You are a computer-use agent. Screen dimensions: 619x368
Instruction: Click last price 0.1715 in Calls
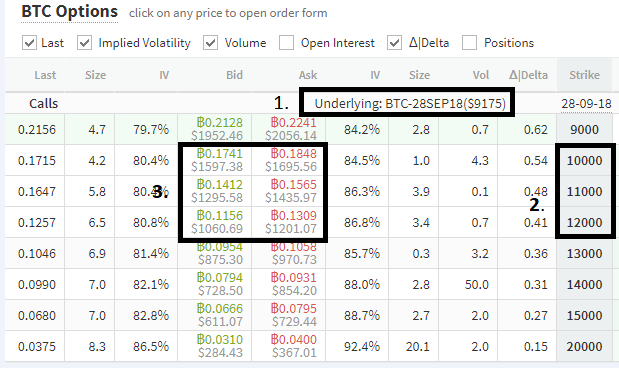[x=37, y=161]
